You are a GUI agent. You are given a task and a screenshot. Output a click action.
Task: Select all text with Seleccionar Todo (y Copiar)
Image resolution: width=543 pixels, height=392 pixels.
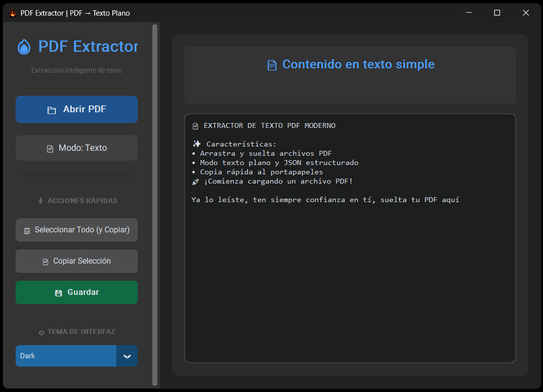77,229
